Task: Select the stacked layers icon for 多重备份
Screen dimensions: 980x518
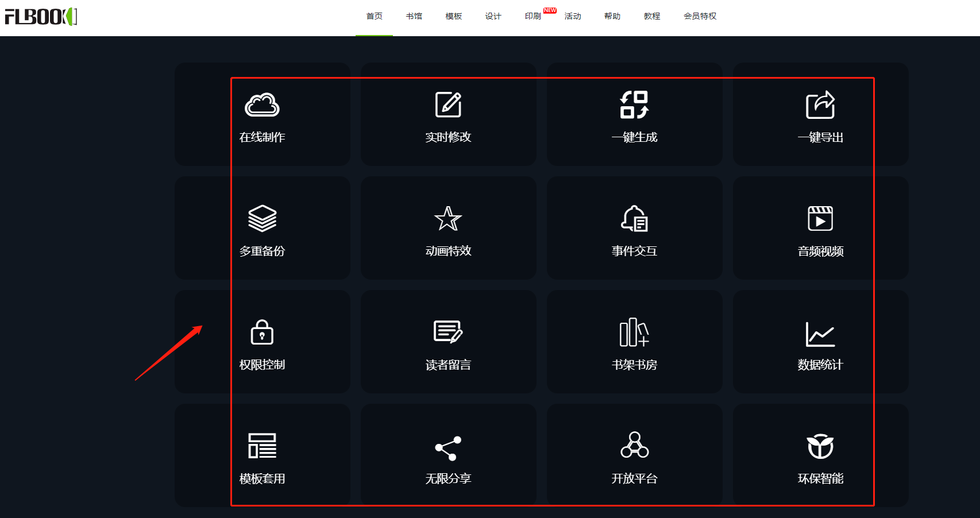Action: pos(262,218)
